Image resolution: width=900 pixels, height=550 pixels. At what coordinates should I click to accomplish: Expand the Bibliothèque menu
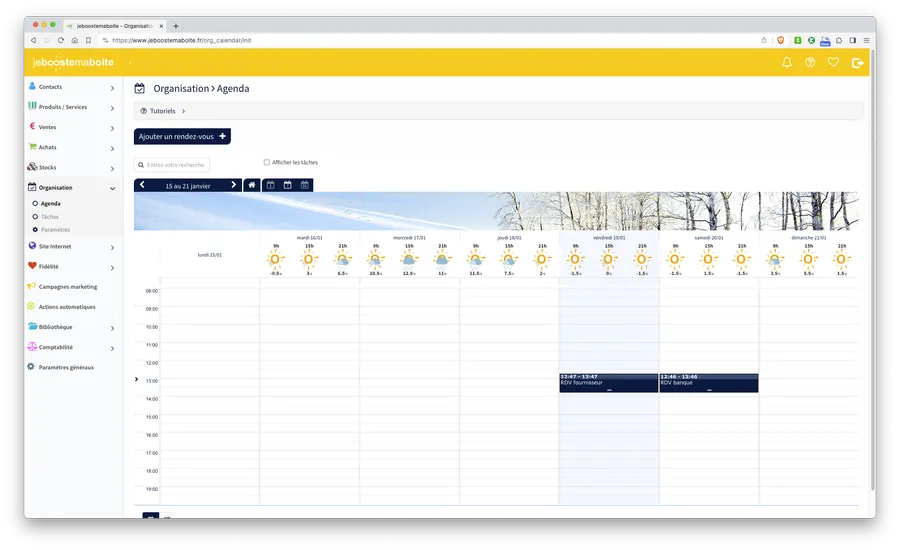(x=72, y=327)
